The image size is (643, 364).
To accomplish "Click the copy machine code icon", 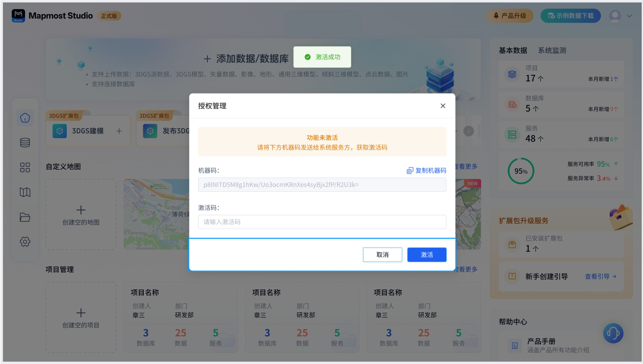I will (x=410, y=171).
